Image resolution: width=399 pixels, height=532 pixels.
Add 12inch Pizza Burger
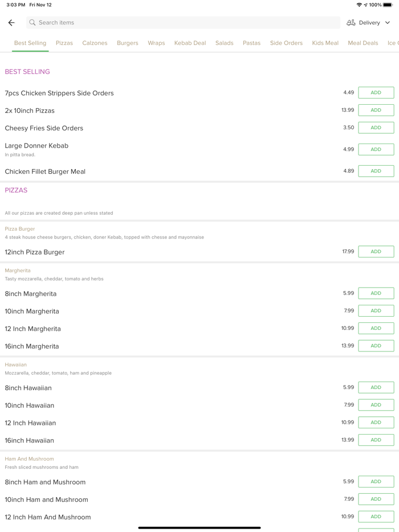376,252
